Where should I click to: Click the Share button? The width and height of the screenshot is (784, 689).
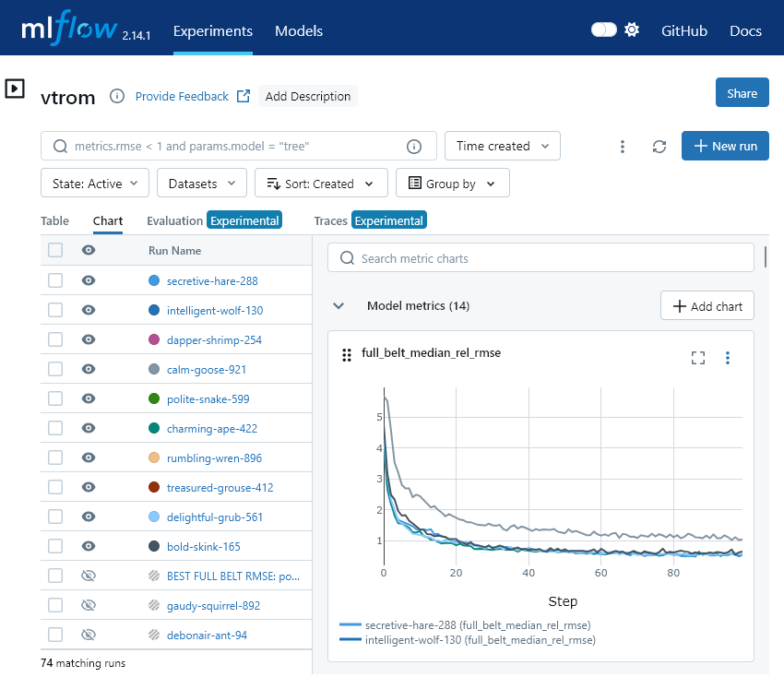742,93
